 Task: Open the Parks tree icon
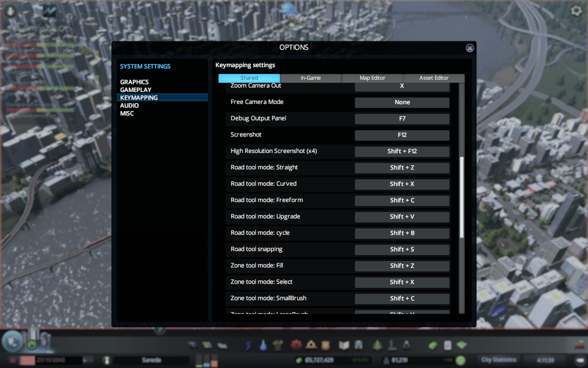click(377, 345)
